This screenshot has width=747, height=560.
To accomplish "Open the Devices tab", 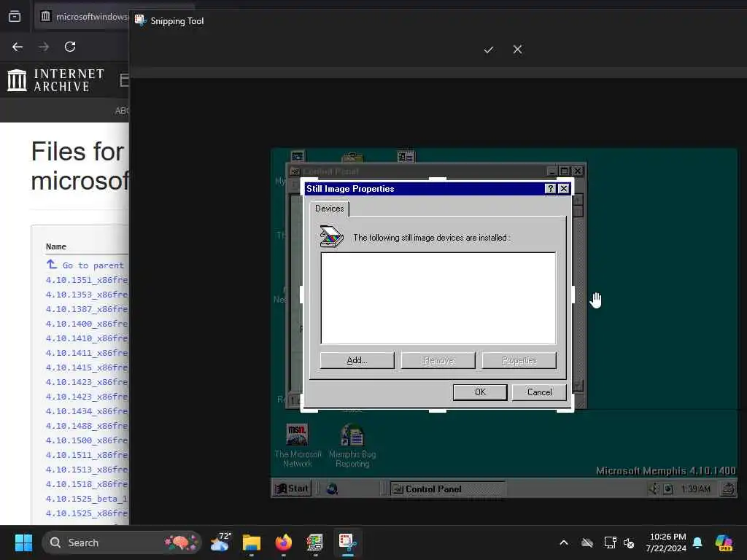I will pyautogui.click(x=329, y=209).
